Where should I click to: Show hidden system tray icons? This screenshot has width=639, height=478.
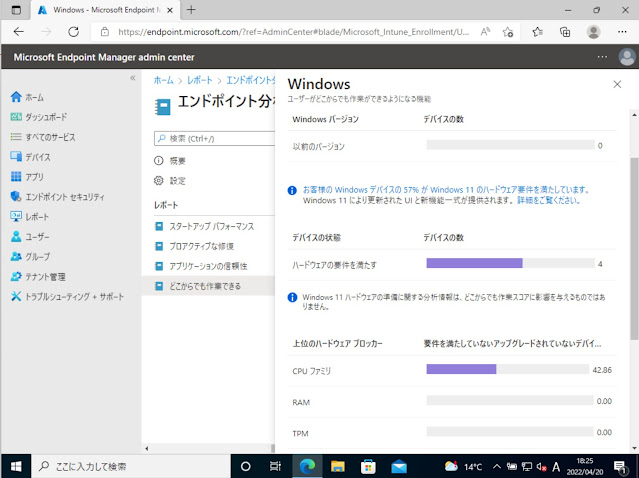[497, 466]
